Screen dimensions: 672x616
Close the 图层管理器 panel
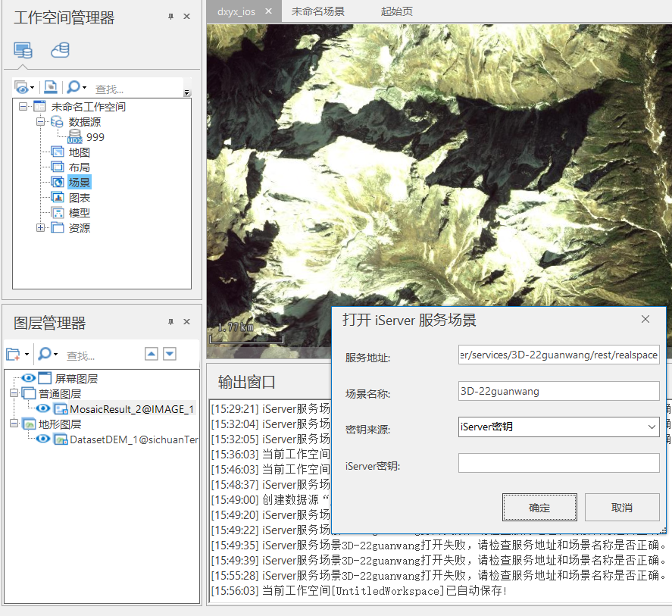(x=186, y=322)
